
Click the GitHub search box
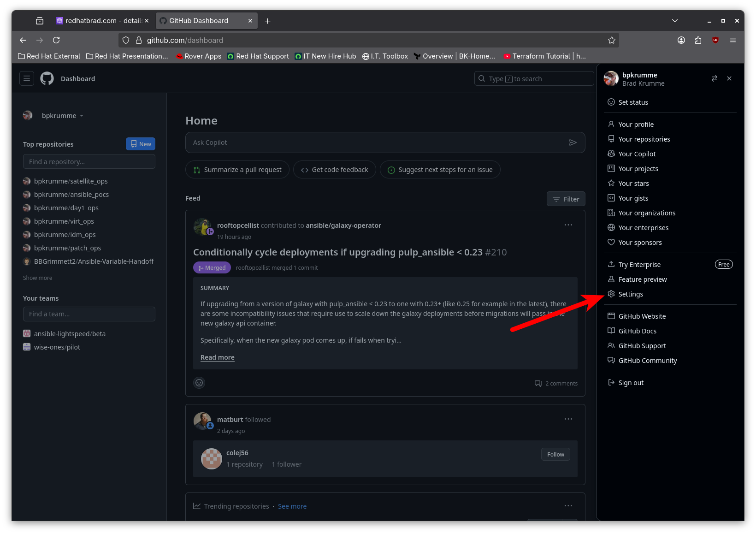[534, 78]
